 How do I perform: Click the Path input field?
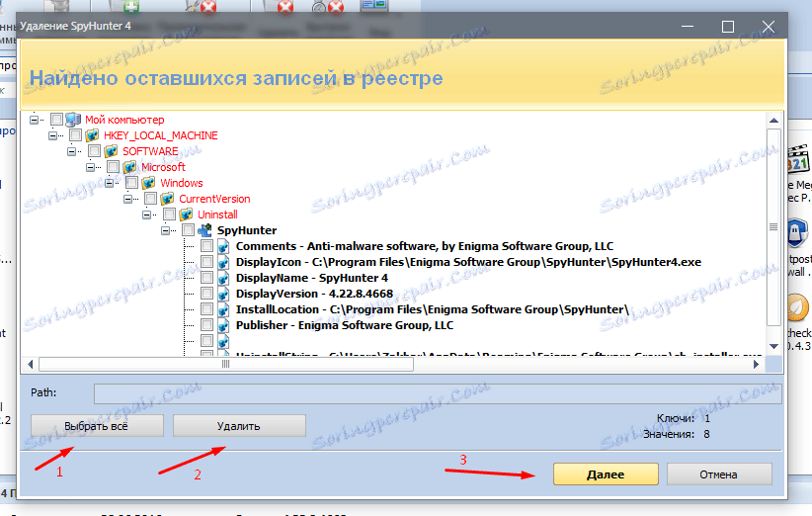pos(437,393)
